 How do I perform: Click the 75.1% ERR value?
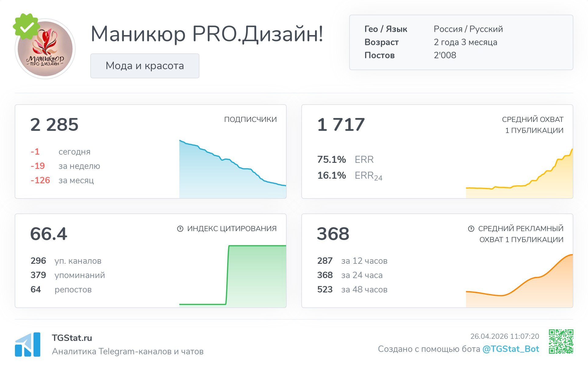[x=332, y=159]
